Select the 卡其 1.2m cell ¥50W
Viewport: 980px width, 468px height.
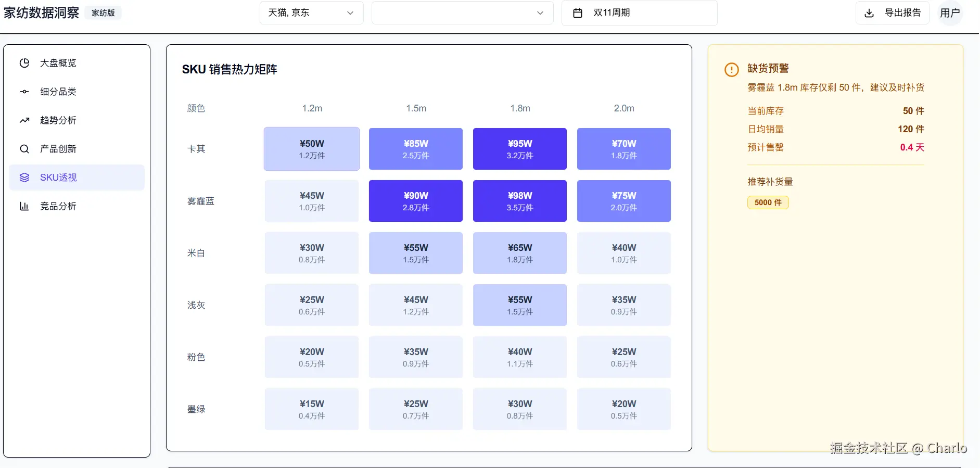(312, 149)
